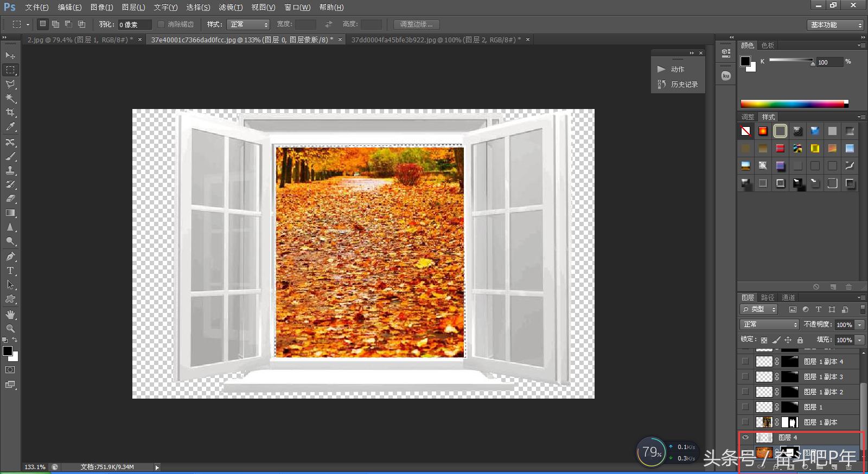Open the 历史记录 panel
The width and height of the screenshot is (868, 474).
pyautogui.click(x=684, y=84)
